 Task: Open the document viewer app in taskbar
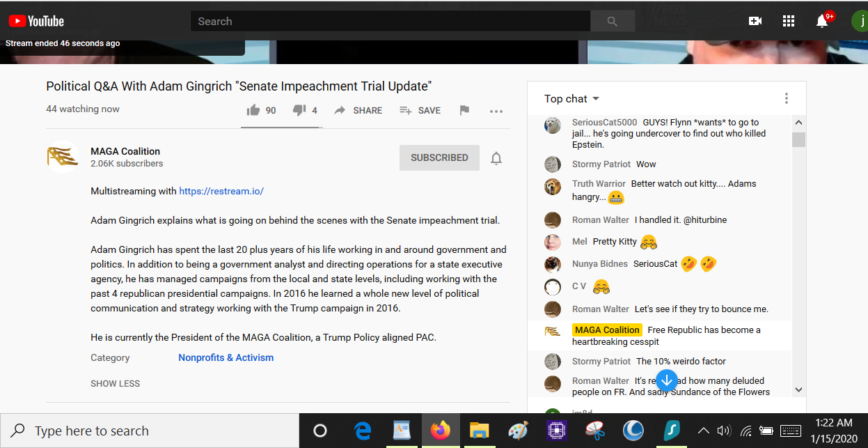pyautogui.click(x=402, y=431)
